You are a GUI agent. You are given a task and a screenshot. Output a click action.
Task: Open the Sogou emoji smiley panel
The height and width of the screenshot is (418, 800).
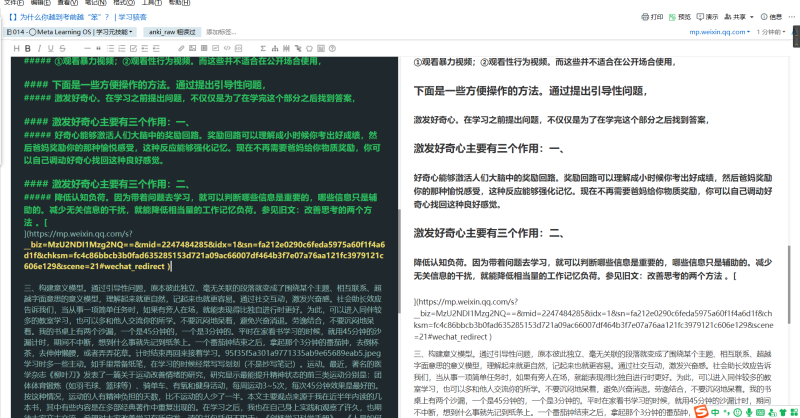coord(737,412)
